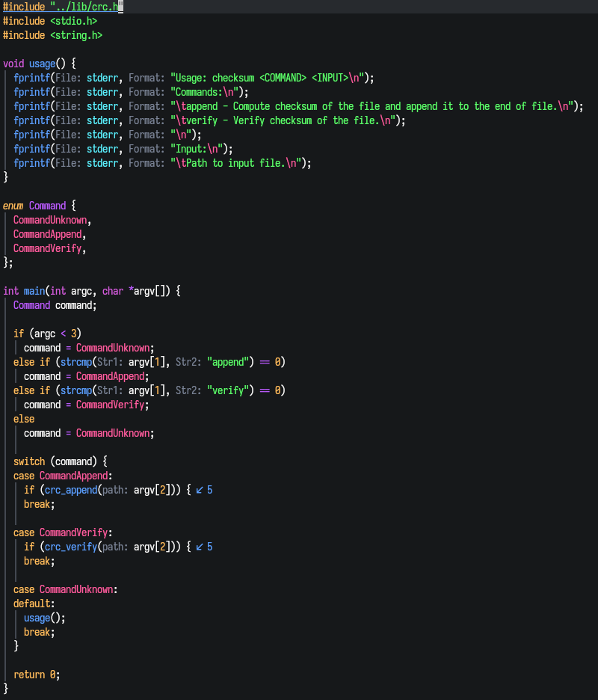Click the <string.h> header name
The image size is (598, 700).
(x=76, y=35)
